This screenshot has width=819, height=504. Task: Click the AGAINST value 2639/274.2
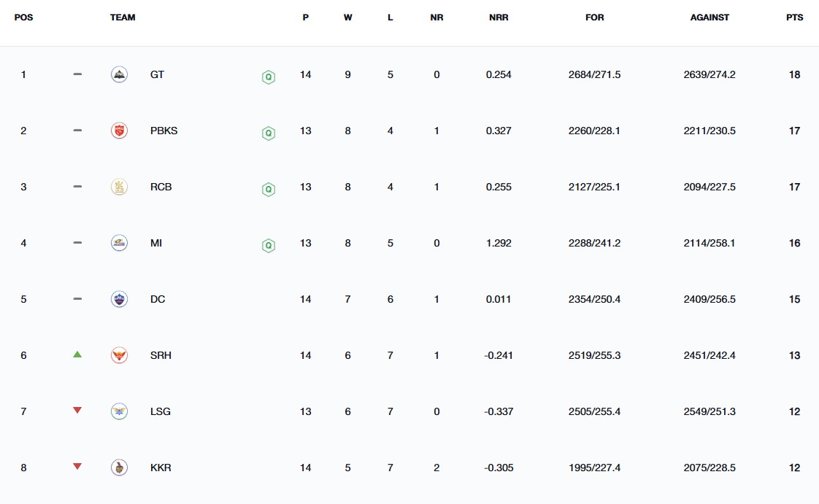tap(710, 74)
